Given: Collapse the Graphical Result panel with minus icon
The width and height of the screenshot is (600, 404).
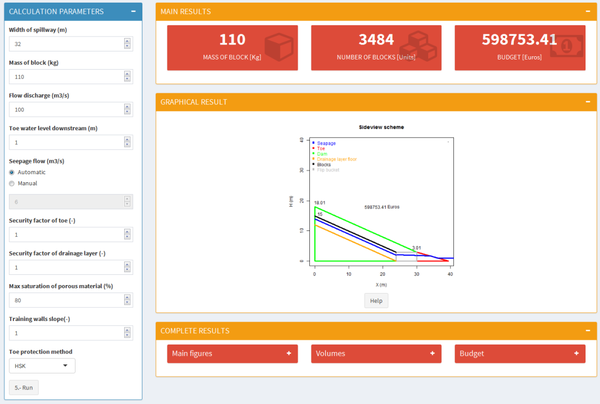Looking at the screenshot, I should point(587,102).
